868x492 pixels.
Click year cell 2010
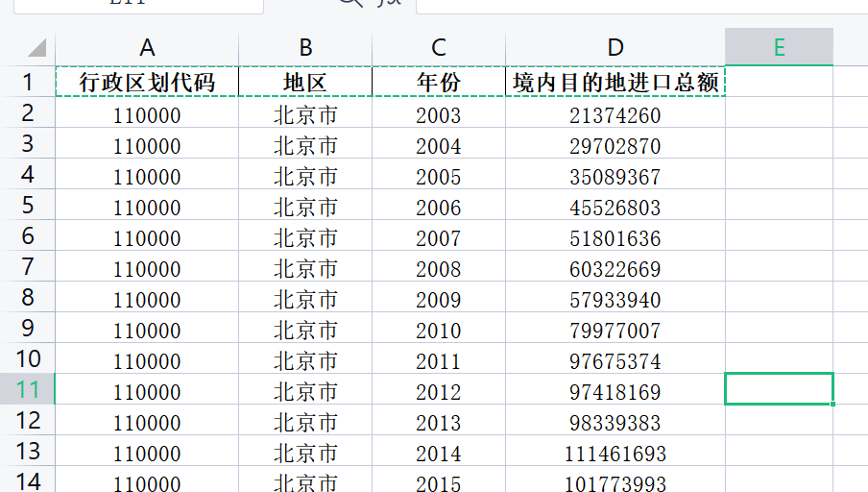pyautogui.click(x=439, y=328)
